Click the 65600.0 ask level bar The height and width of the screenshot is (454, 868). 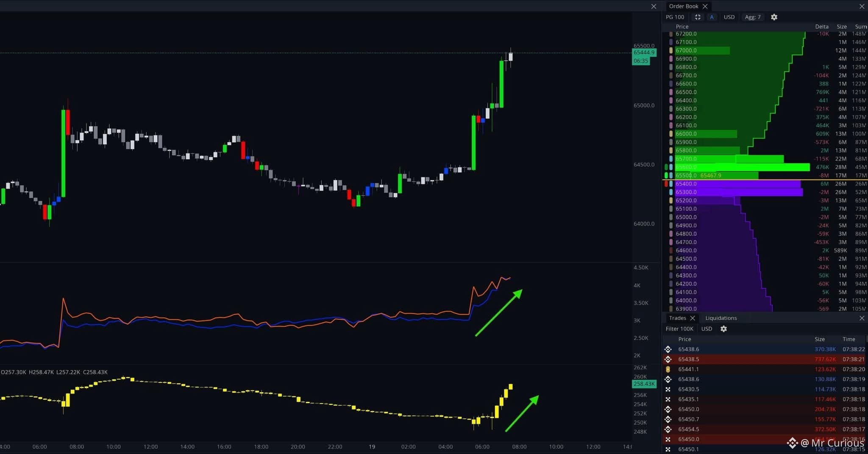coord(742,167)
